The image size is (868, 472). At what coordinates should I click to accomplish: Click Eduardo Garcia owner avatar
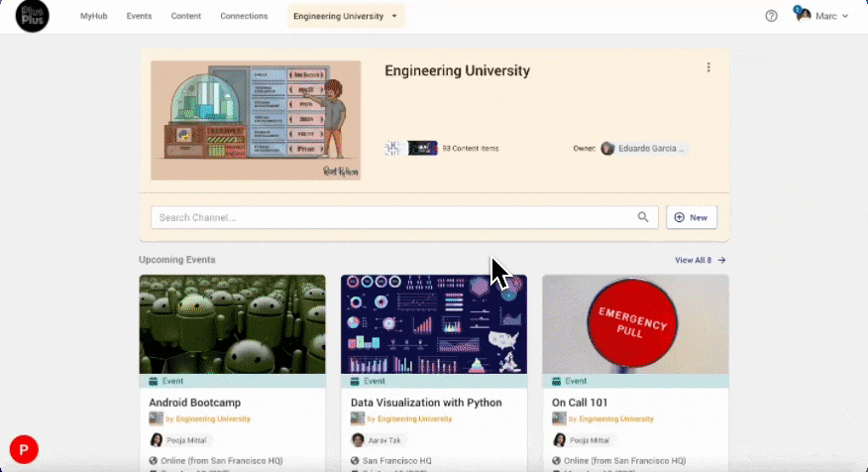coord(607,149)
